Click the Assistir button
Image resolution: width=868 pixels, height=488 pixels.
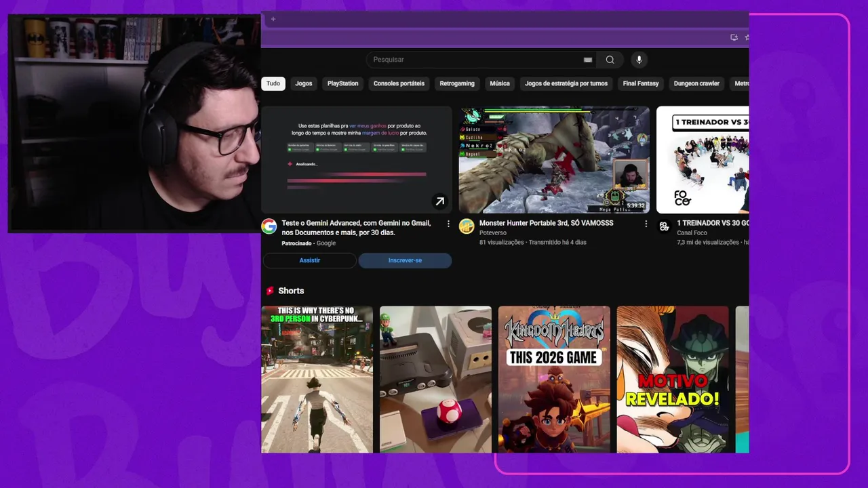pyautogui.click(x=310, y=260)
